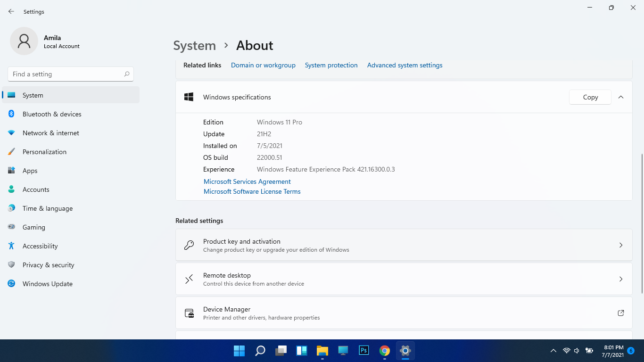The image size is (644, 362).
Task: Click the Device Manager icon
Action: click(x=189, y=313)
